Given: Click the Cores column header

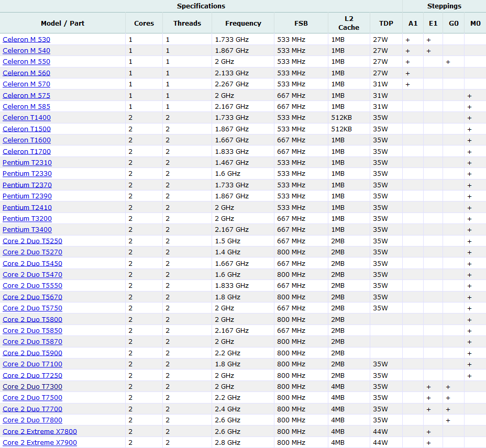Looking at the screenshot, I should pyautogui.click(x=144, y=23).
